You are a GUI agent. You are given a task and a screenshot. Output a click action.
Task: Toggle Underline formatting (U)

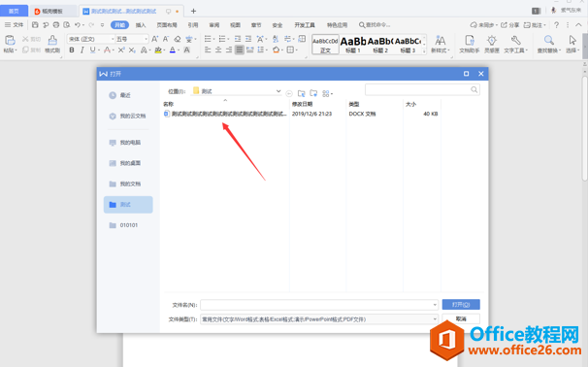92,50
